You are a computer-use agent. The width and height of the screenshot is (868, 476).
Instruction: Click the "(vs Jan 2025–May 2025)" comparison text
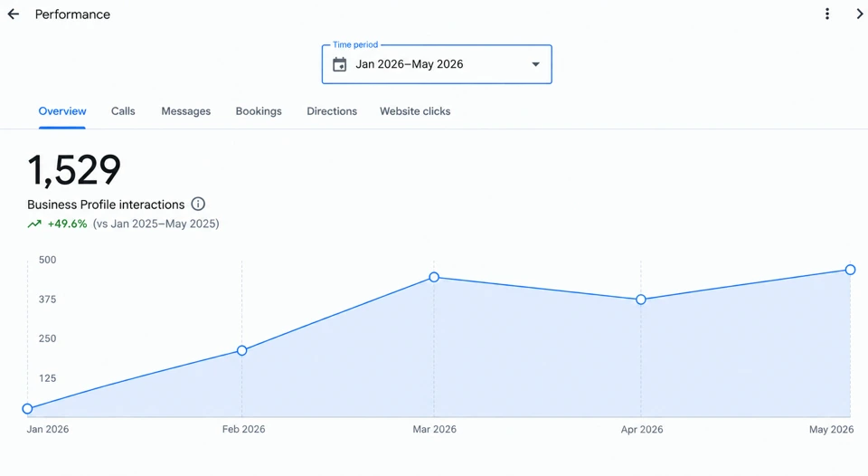pyautogui.click(x=156, y=224)
